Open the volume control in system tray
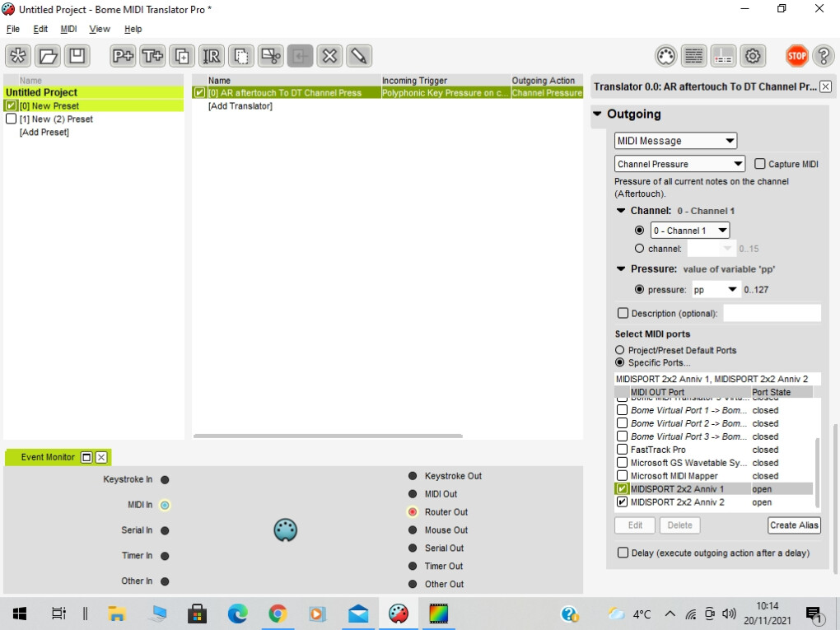Viewport: 840px width, 630px height. pos(729,614)
